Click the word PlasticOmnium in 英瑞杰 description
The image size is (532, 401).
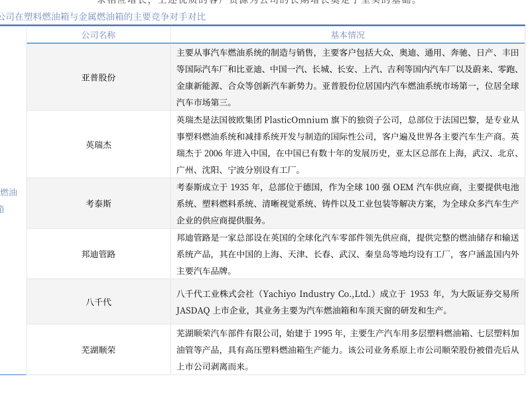pos(296,121)
